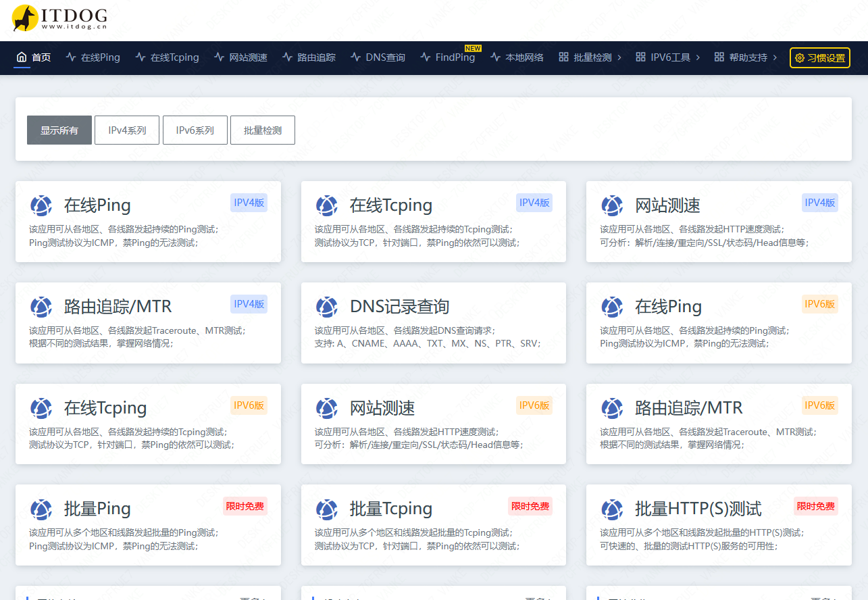Click the home icon beside 首页

click(22, 57)
